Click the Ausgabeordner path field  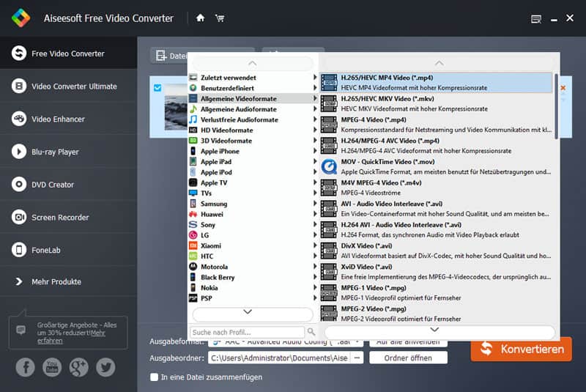280,358
